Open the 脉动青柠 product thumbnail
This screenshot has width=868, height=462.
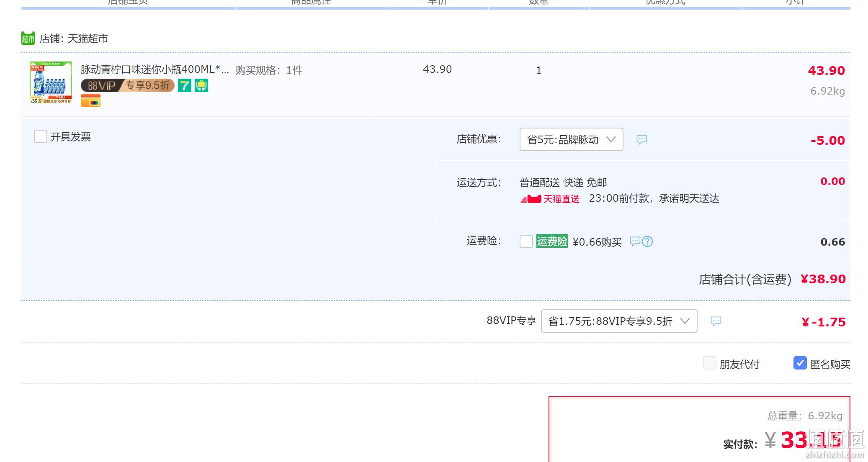click(x=51, y=82)
